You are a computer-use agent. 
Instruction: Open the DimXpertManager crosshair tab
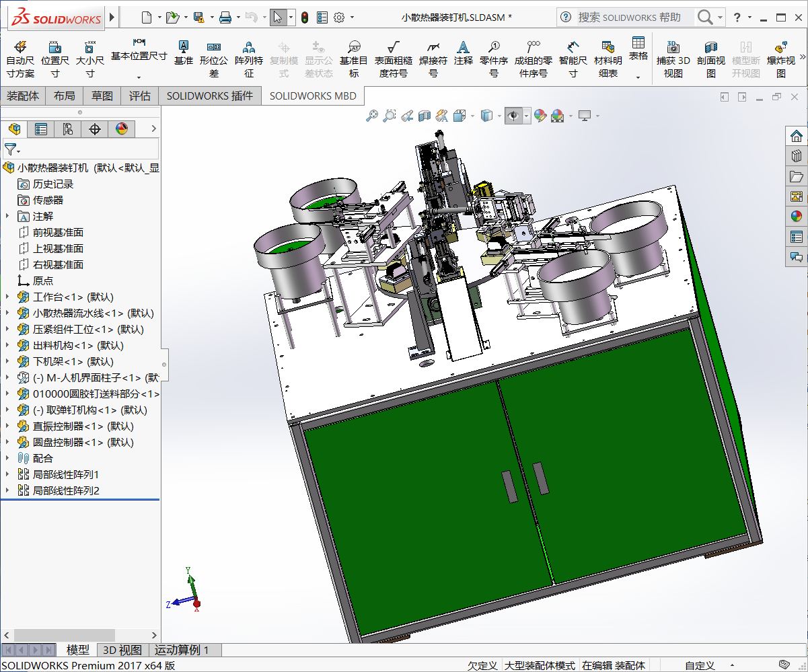(95, 129)
